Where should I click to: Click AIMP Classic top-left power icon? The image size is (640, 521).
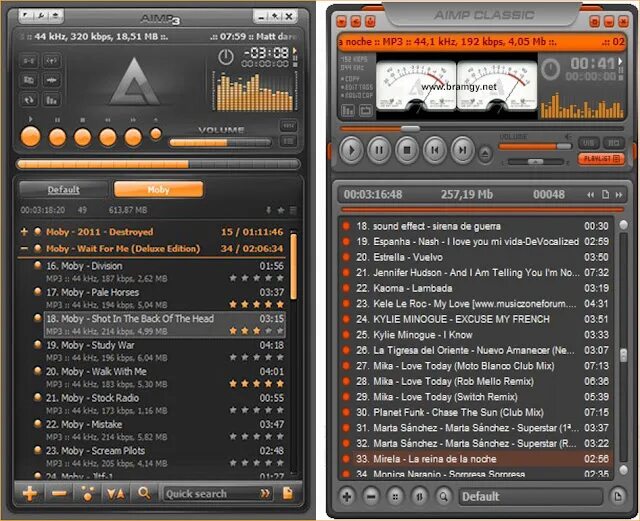[x=370, y=21]
